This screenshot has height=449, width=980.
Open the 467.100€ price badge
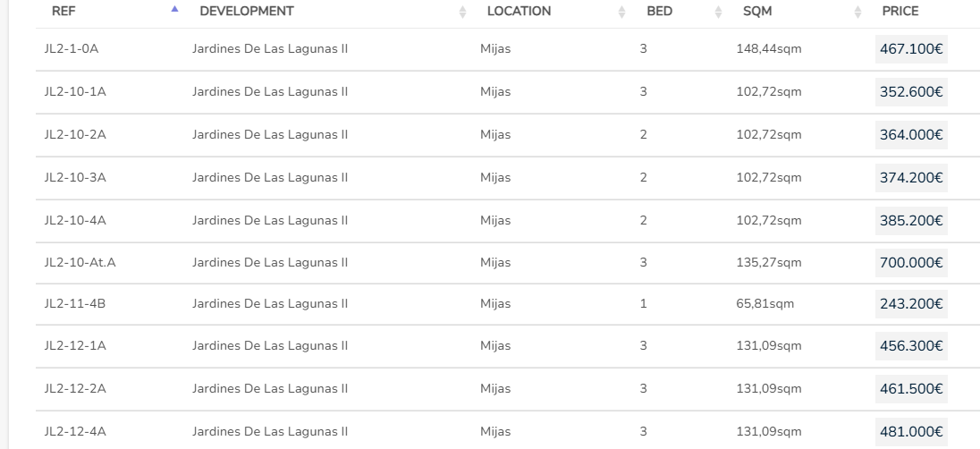(911, 49)
